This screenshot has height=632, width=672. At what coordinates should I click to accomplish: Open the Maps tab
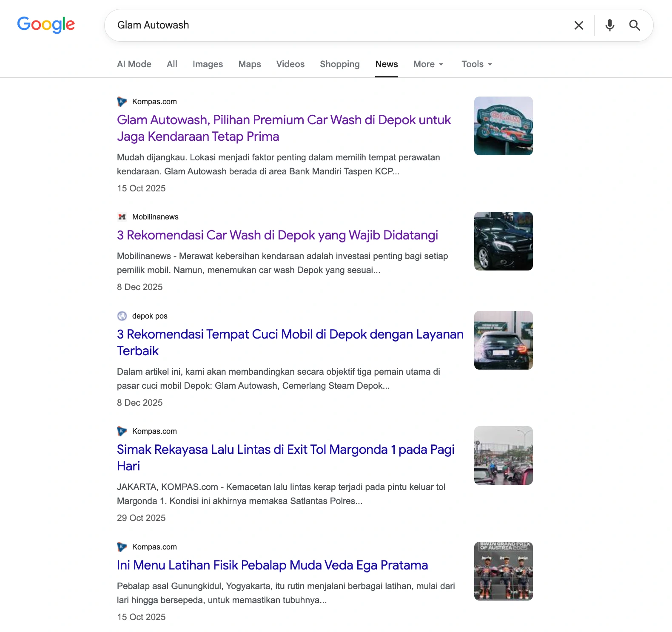pyautogui.click(x=250, y=64)
